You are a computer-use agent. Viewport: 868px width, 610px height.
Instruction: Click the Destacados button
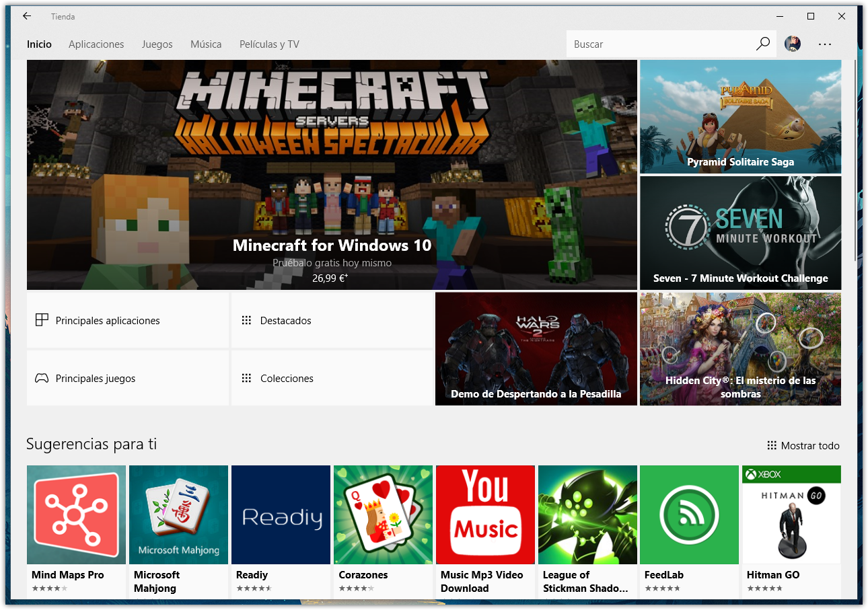pos(332,320)
